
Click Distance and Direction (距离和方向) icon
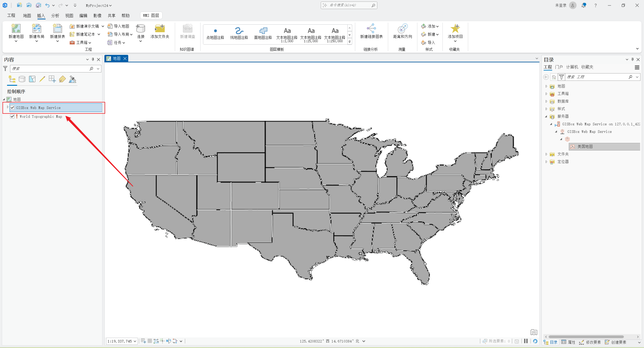[403, 29]
